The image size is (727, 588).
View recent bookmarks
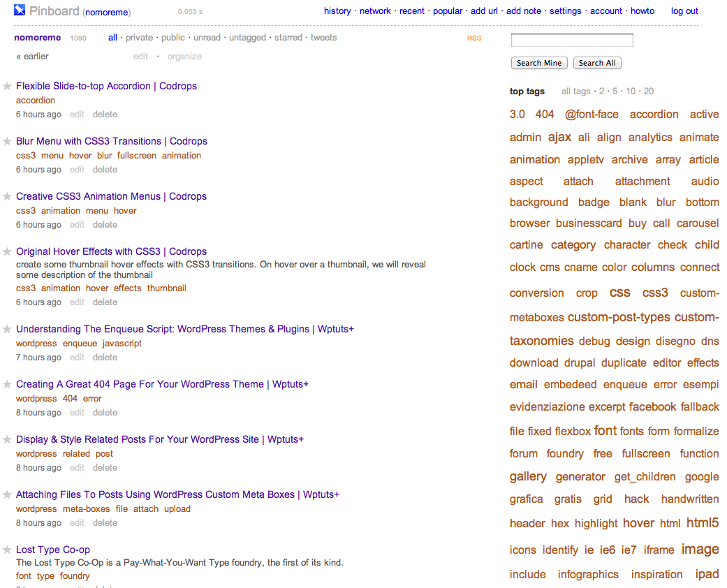(412, 11)
